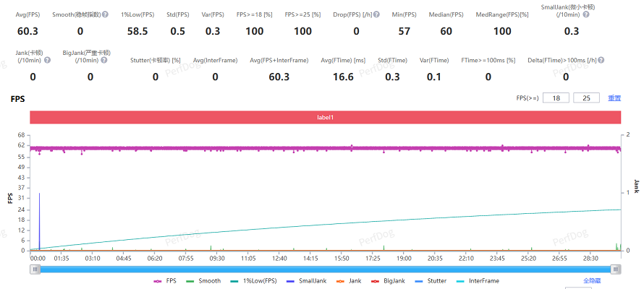Open help icon beside Jank(卡顿) (/10min)
Image resolution: width=644 pixels, height=289 pixels.
point(47,60)
